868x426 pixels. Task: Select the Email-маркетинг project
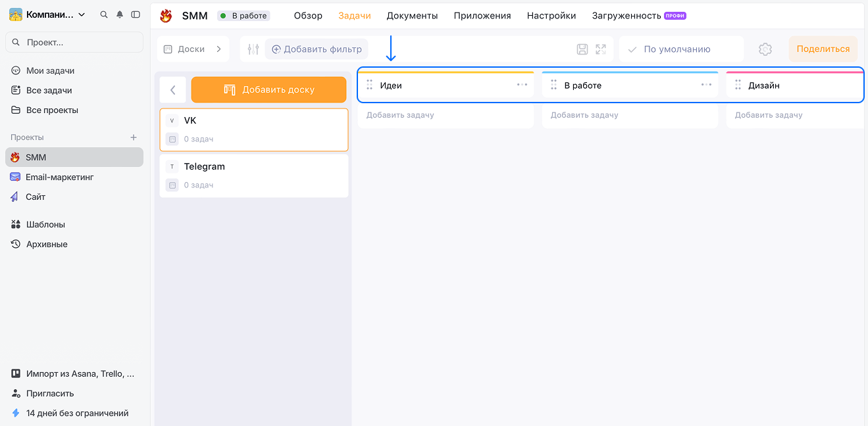point(74,177)
